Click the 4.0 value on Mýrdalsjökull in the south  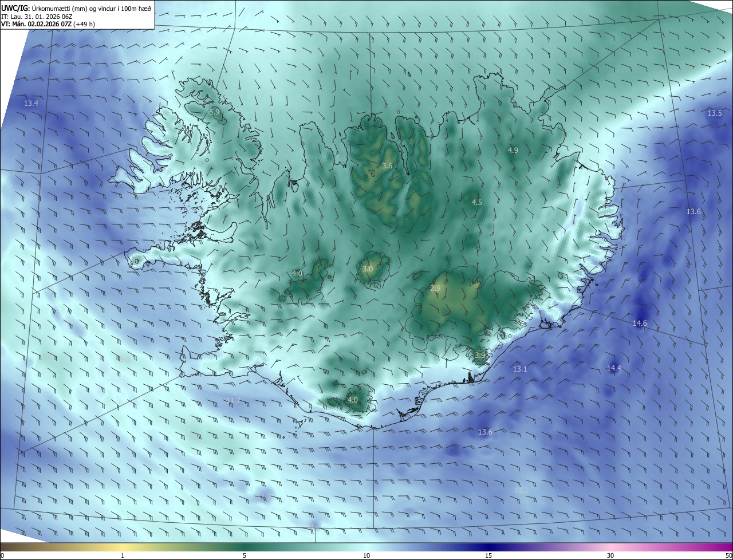click(x=353, y=400)
